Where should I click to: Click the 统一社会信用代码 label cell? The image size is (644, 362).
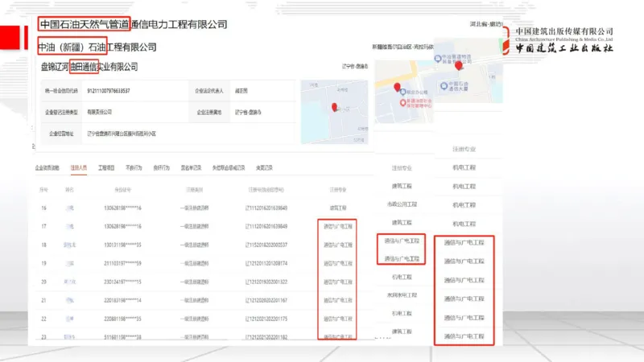click(x=61, y=91)
